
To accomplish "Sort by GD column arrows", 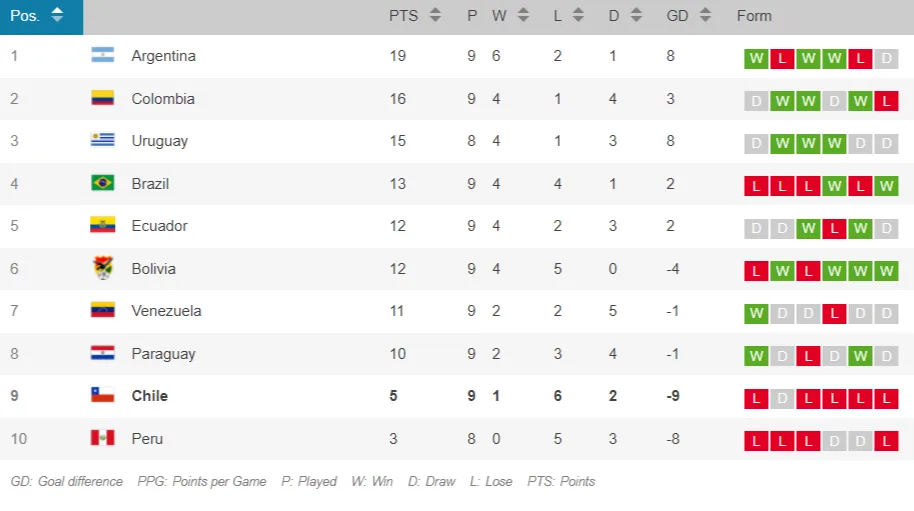I will (x=705, y=16).
